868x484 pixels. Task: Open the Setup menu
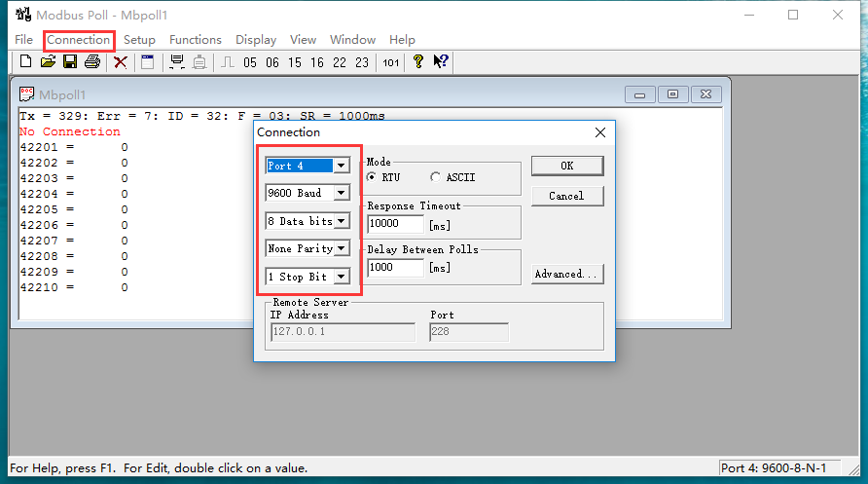[139, 40]
